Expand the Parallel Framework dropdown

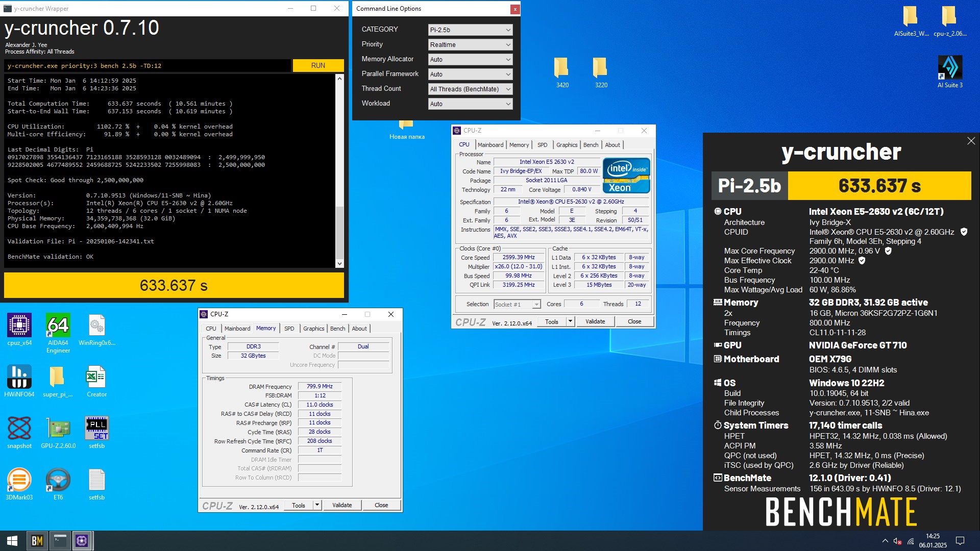point(470,74)
